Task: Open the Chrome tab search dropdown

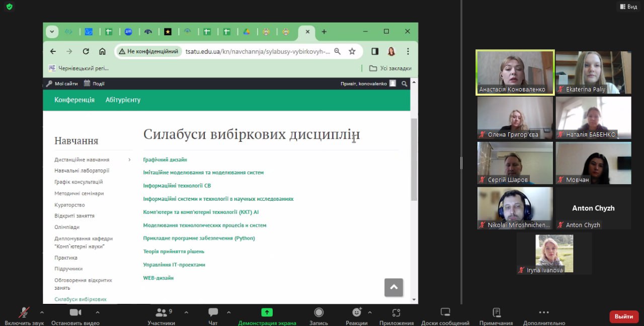Action: point(52,32)
